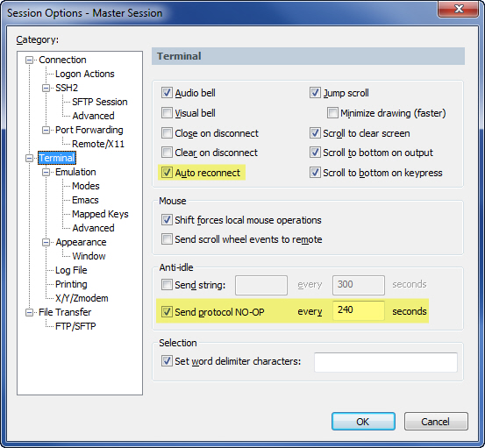Collapse the File Transfer node

tap(30, 313)
